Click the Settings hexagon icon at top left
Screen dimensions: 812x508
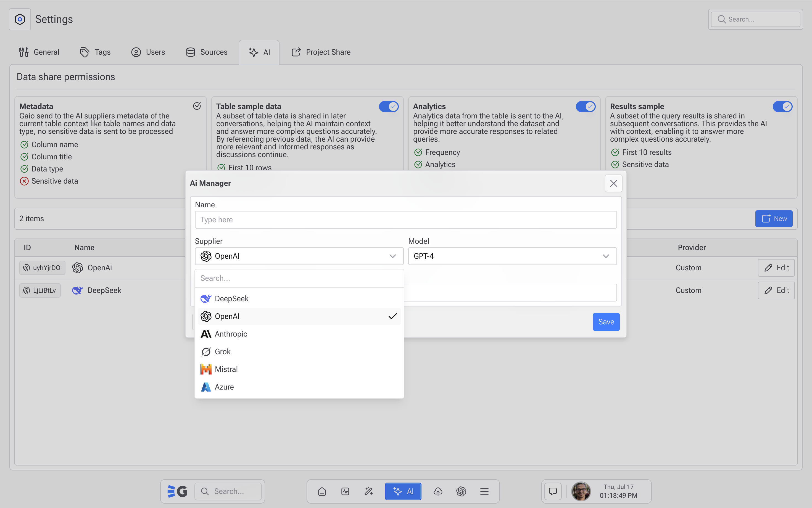(20, 20)
